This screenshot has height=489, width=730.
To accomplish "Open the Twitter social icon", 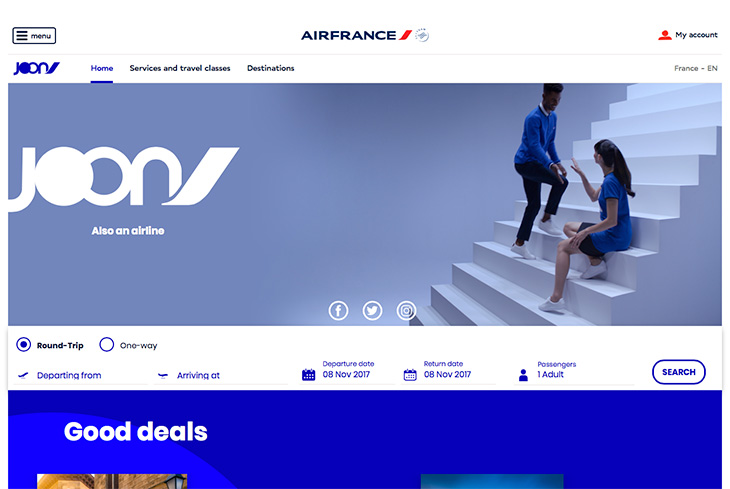I will coord(372,311).
